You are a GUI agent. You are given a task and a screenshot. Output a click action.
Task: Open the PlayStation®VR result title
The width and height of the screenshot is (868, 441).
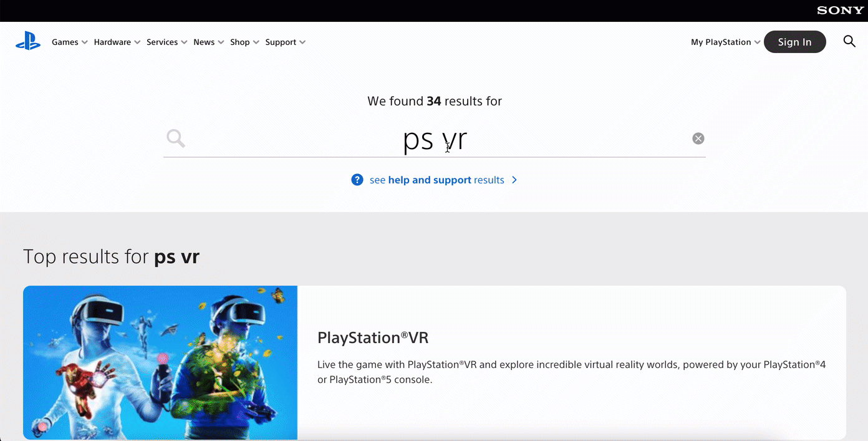[373, 337]
